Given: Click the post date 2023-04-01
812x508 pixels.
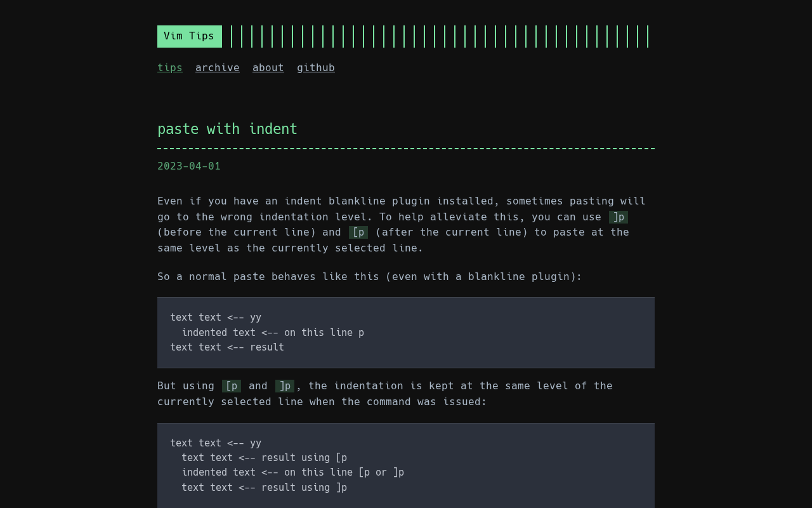Looking at the screenshot, I should (188, 166).
